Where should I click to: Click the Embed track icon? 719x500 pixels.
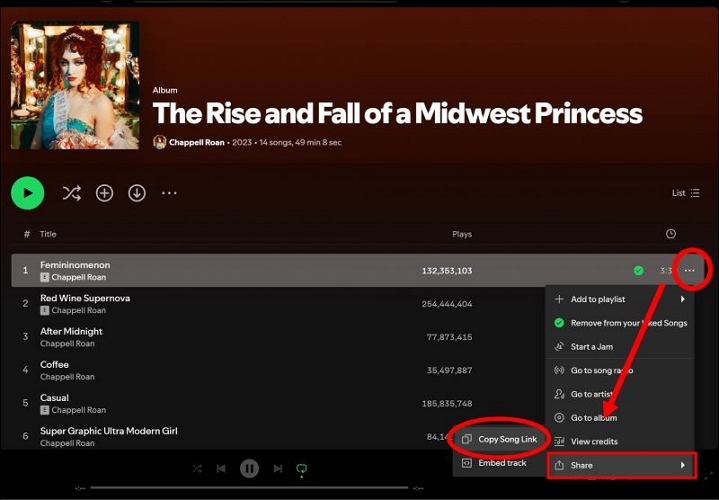coord(466,463)
